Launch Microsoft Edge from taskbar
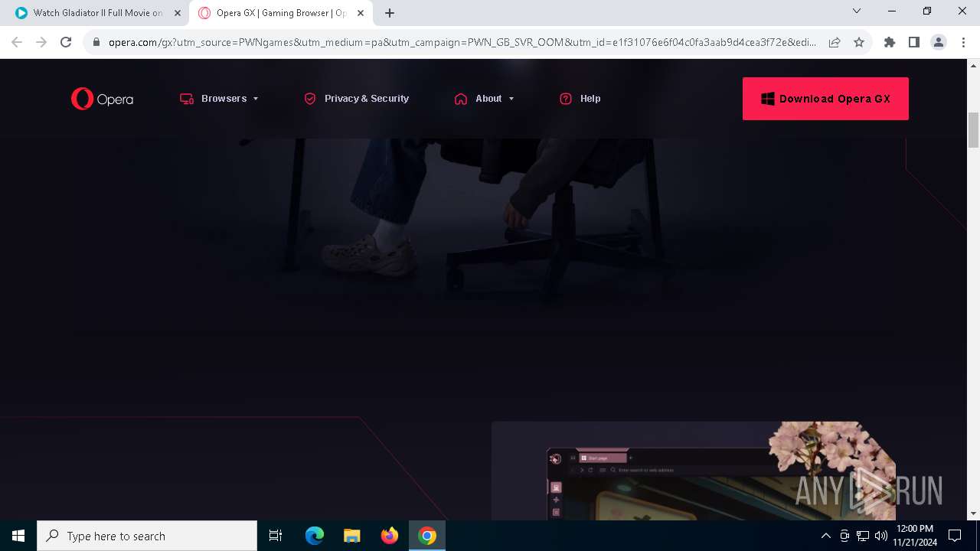The height and width of the screenshot is (551, 980). [x=315, y=536]
